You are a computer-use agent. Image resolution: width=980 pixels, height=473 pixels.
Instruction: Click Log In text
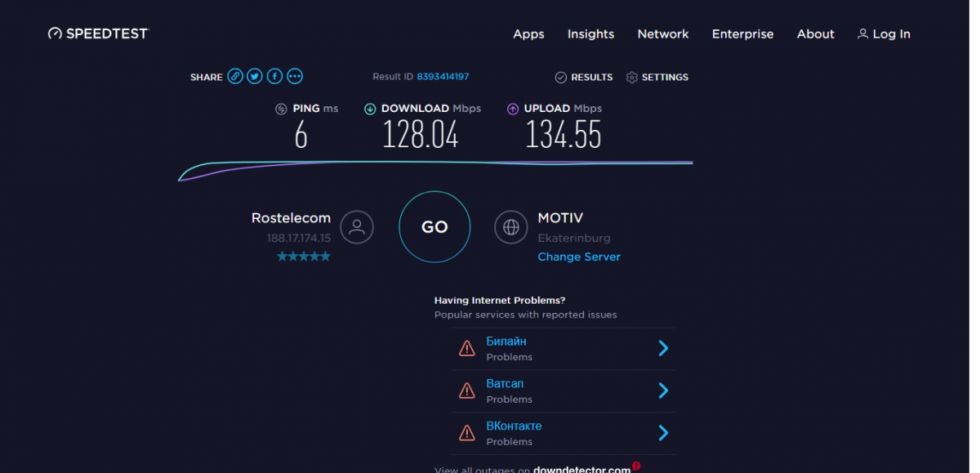click(x=892, y=34)
